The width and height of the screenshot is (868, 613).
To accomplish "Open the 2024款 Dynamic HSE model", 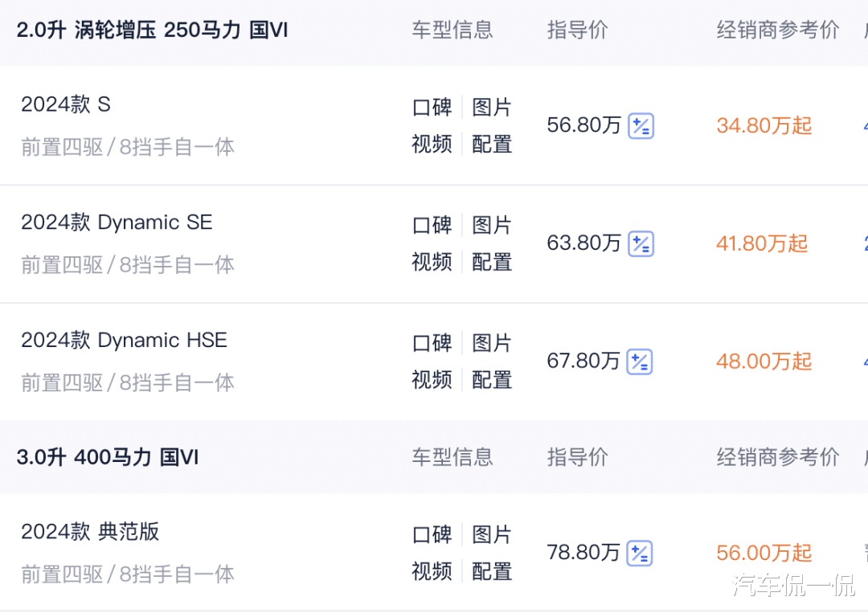I will tap(124, 341).
